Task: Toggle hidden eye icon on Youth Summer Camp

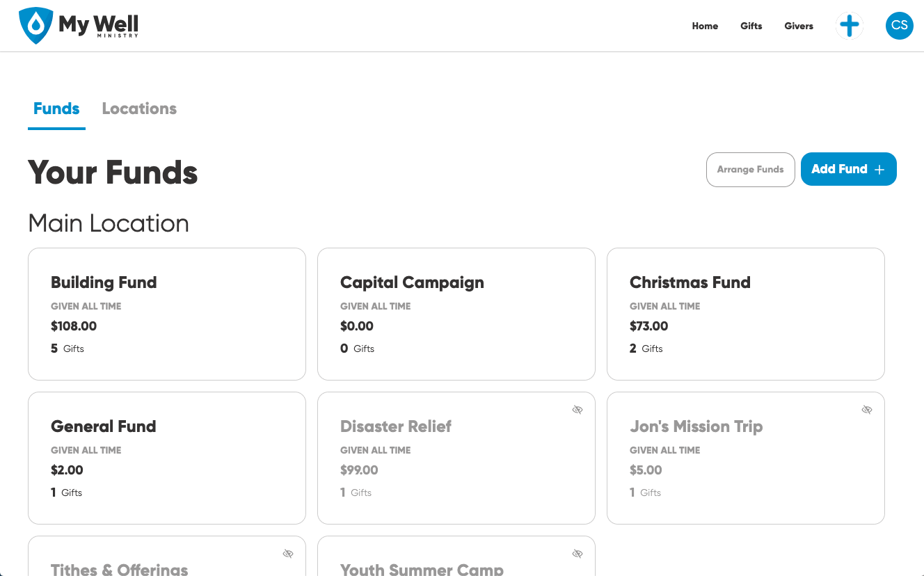Action: 577,554
